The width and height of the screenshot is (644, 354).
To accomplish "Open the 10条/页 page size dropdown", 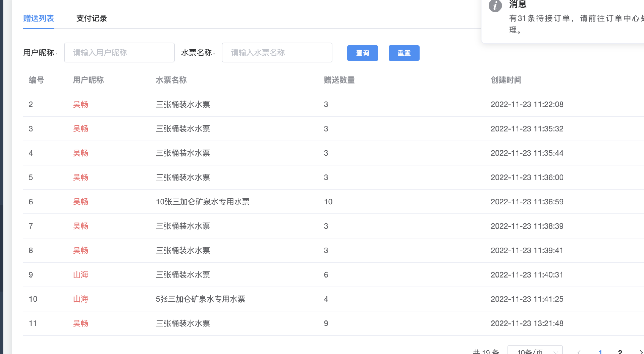I will click(535, 351).
